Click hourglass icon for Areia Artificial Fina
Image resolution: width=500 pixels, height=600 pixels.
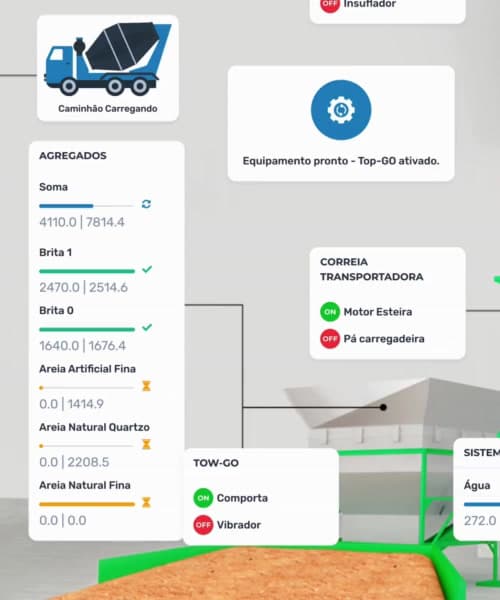(x=146, y=386)
